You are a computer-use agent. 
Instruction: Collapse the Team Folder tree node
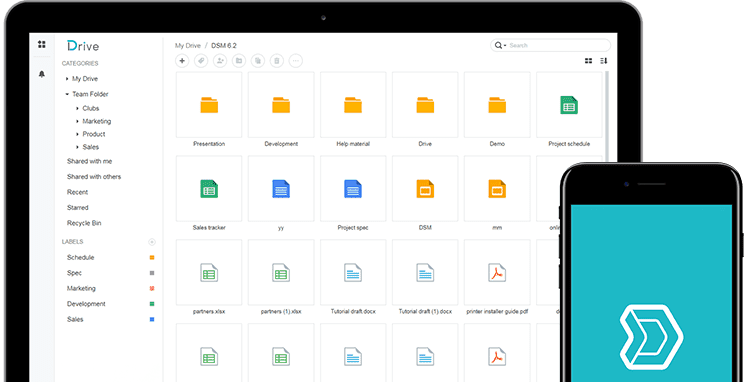[x=67, y=94]
